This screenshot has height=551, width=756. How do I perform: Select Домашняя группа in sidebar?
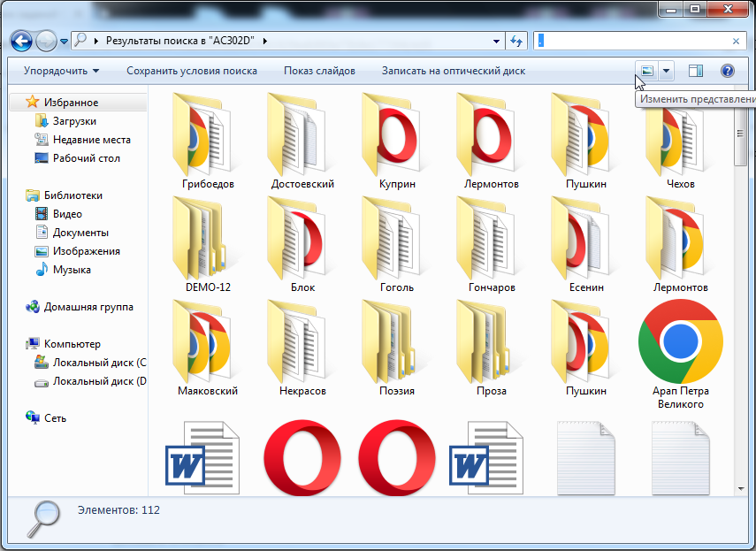(x=88, y=307)
